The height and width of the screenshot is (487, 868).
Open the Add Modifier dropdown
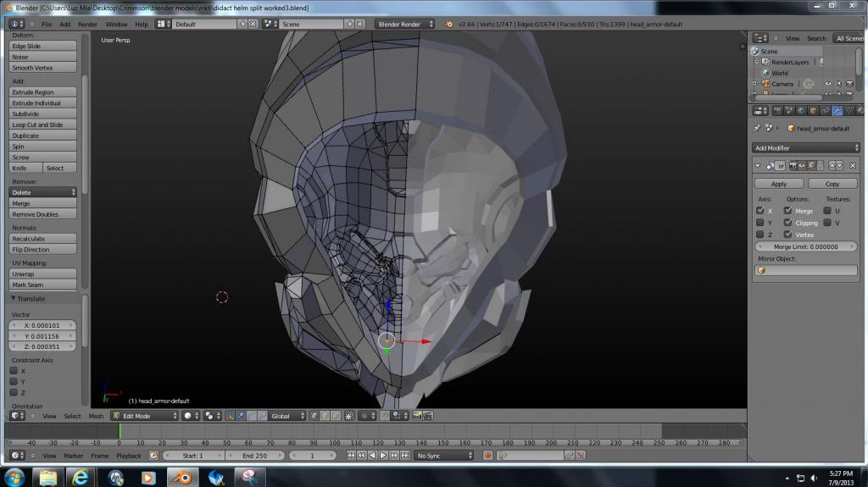click(806, 148)
